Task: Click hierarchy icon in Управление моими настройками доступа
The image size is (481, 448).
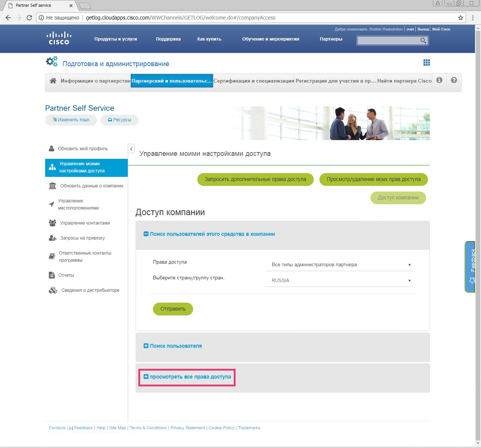Action: click(x=52, y=167)
